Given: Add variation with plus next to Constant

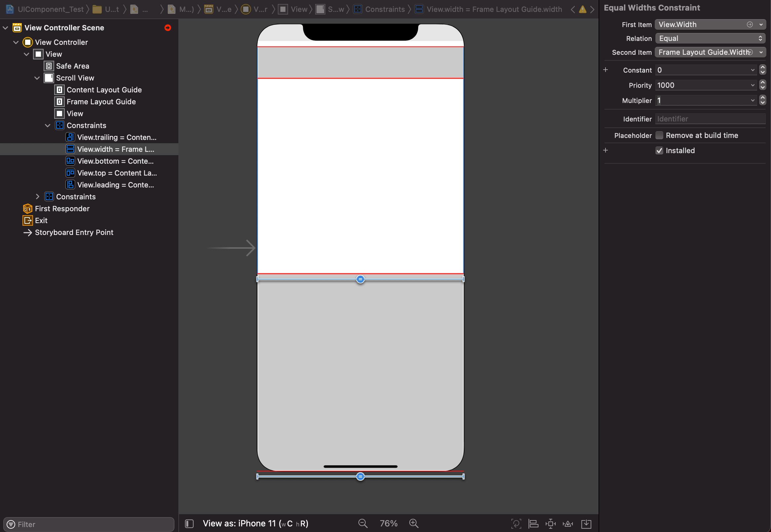Looking at the screenshot, I should [606, 70].
